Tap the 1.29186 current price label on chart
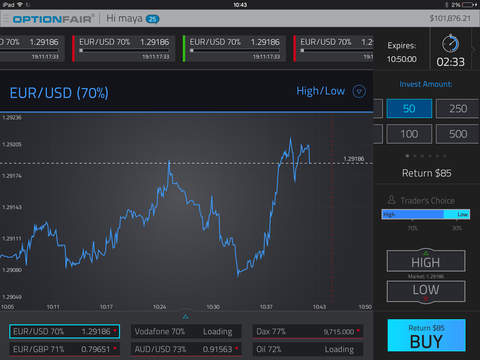 354,159
